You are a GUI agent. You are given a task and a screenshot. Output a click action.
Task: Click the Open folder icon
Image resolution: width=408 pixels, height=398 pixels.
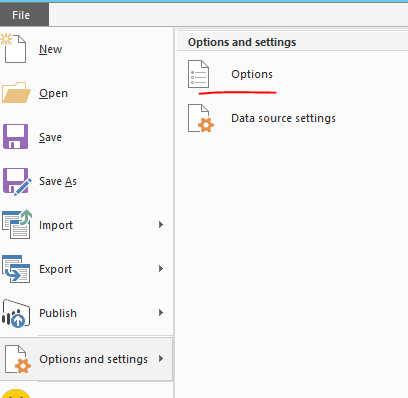click(x=16, y=92)
